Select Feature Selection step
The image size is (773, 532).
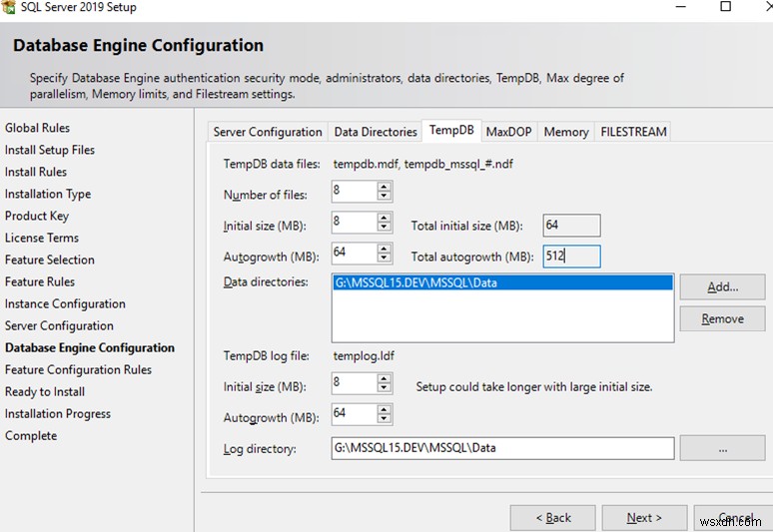(50, 261)
